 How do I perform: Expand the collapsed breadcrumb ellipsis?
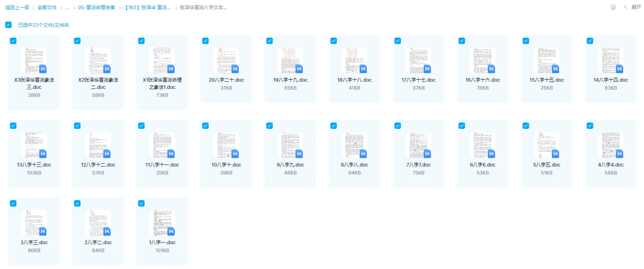tap(67, 8)
